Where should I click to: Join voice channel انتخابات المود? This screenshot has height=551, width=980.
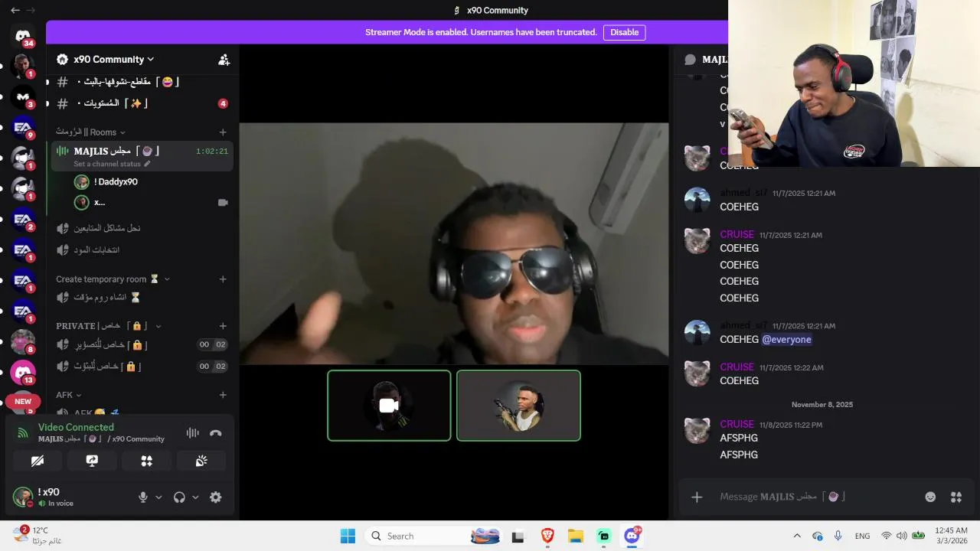point(142,250)
